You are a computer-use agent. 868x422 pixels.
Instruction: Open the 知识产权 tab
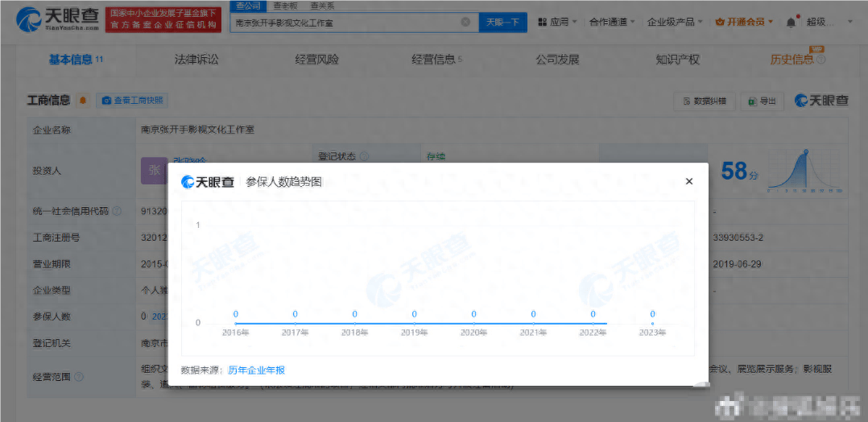click(x=678, y=60)
